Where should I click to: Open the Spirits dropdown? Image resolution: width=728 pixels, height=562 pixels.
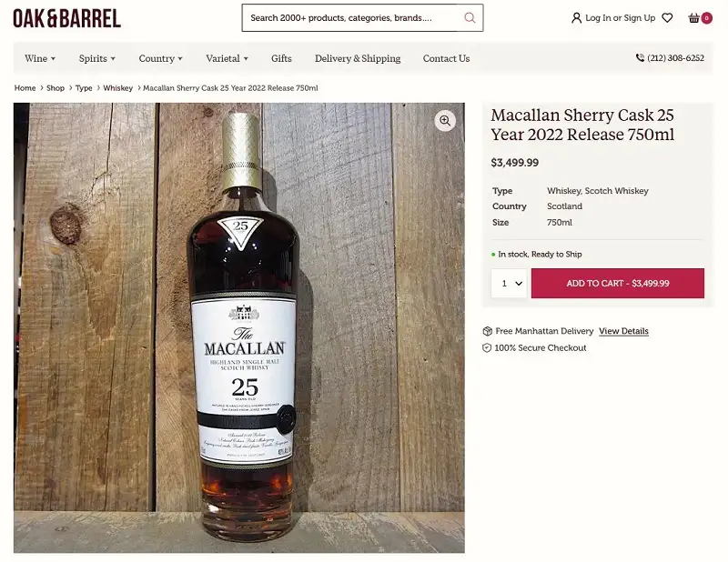(96, 58)
